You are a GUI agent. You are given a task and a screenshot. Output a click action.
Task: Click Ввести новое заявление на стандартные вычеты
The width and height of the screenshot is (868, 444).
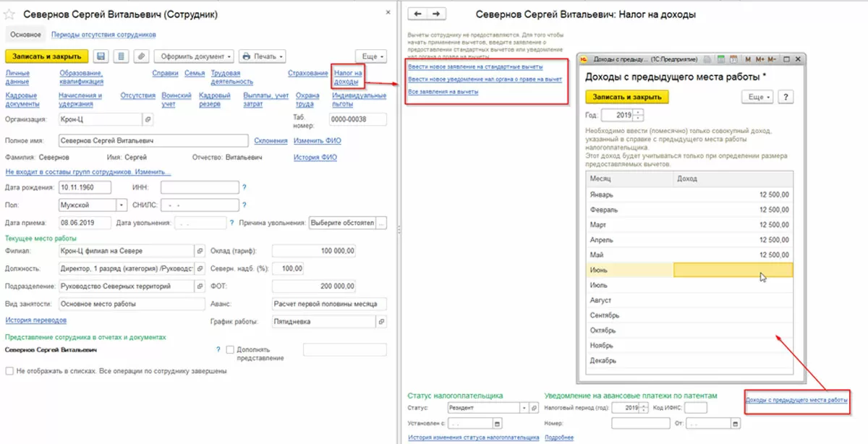tap(475, 67)
